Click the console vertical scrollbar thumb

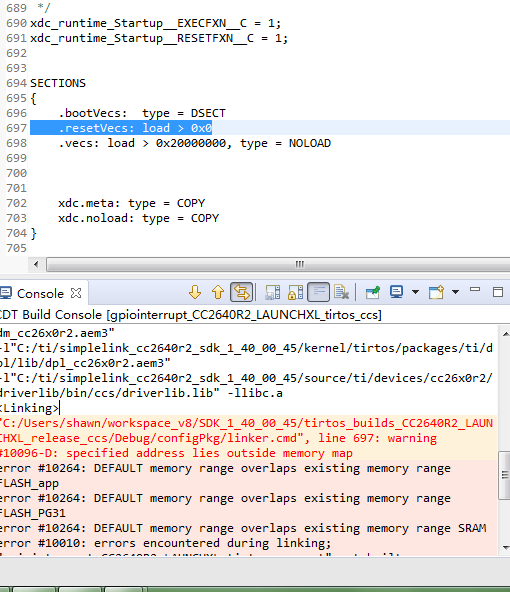(x=504, y=475)
